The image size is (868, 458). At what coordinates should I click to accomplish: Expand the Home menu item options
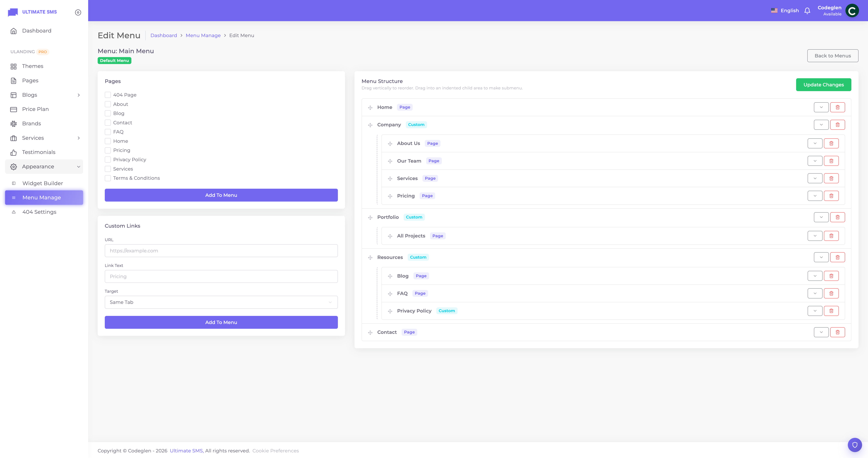pos(821,107)
